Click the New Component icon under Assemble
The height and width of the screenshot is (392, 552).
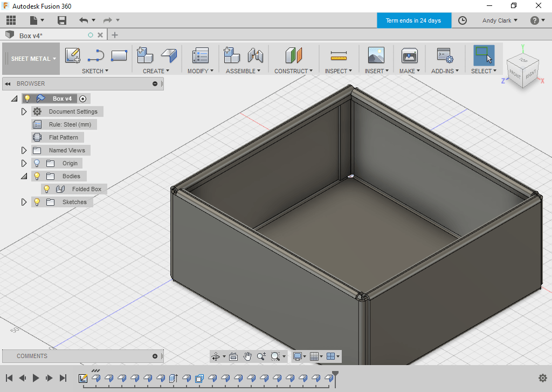pyautogui.click(x=231, y=54)
